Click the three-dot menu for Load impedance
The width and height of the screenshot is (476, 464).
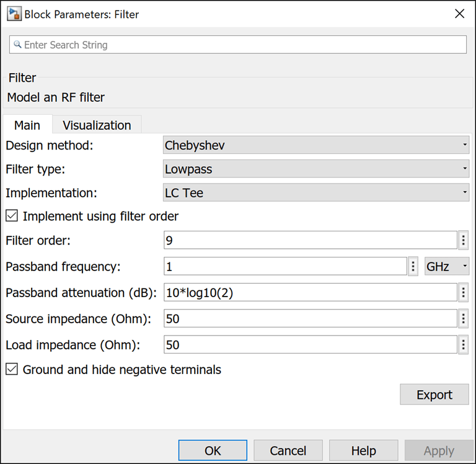tap(463, 345)
